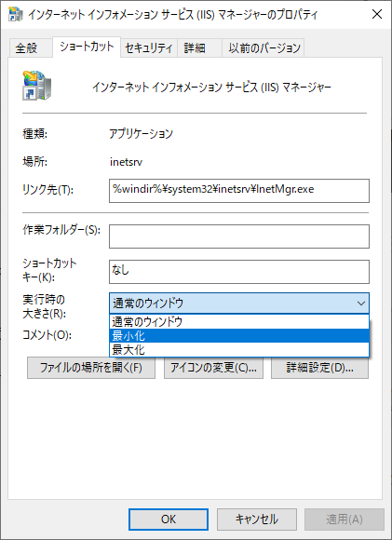The height and width of the screenshot is (540, 392).
Task: Click the shortcut name beside the icon
Action: pyautogui.click(x=211, y=88)
